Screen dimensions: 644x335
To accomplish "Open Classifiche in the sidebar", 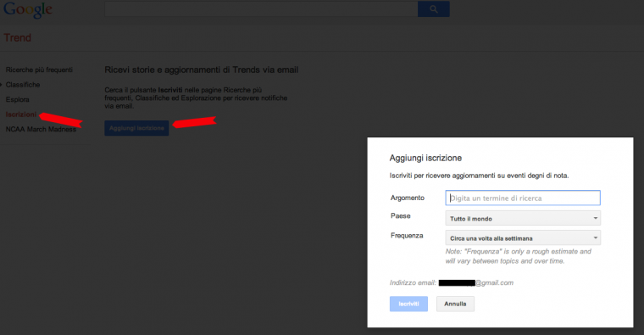I will 23,85.
